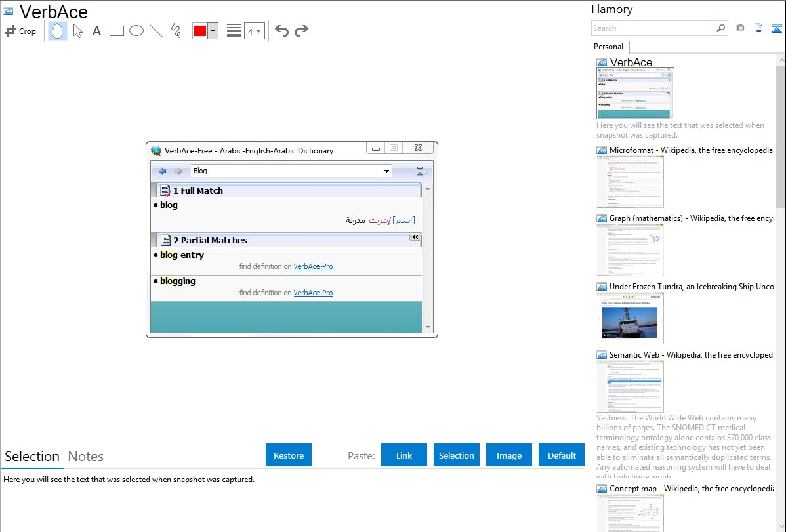Viewport: 786px width, 532px height.
Task: Redo the last annotation
Action: pos(301,31)
